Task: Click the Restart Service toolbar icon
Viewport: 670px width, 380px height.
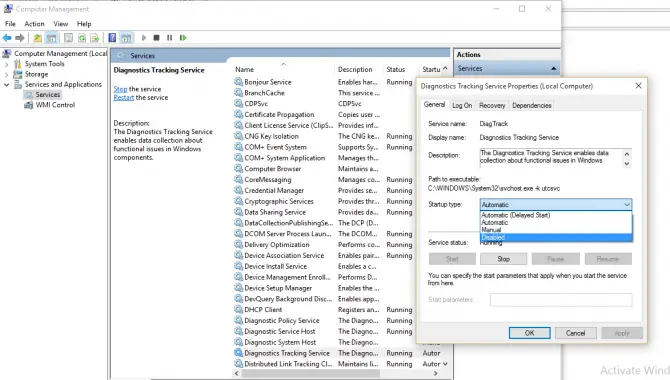Action: click(x=183, y=38)
